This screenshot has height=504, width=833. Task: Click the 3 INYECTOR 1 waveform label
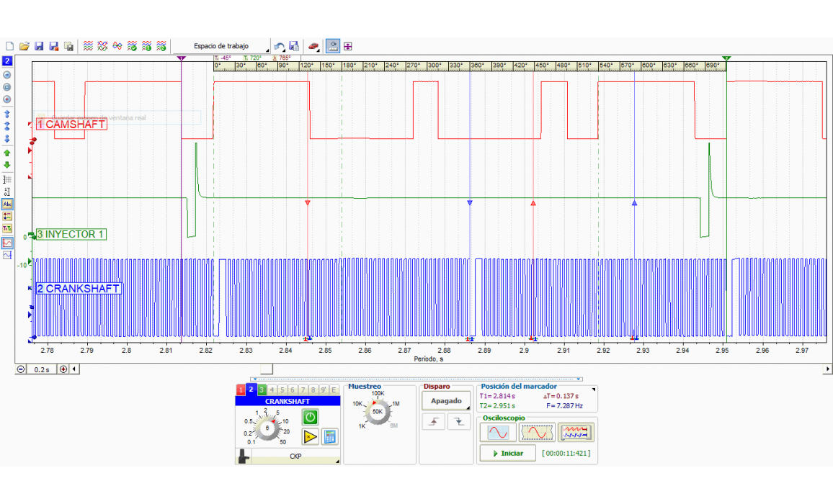pos(71,234)
